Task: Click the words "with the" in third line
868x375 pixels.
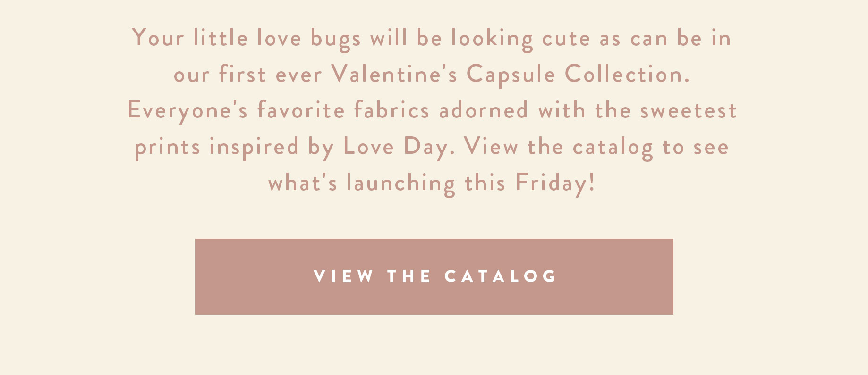Action: [x=584, y=111]
